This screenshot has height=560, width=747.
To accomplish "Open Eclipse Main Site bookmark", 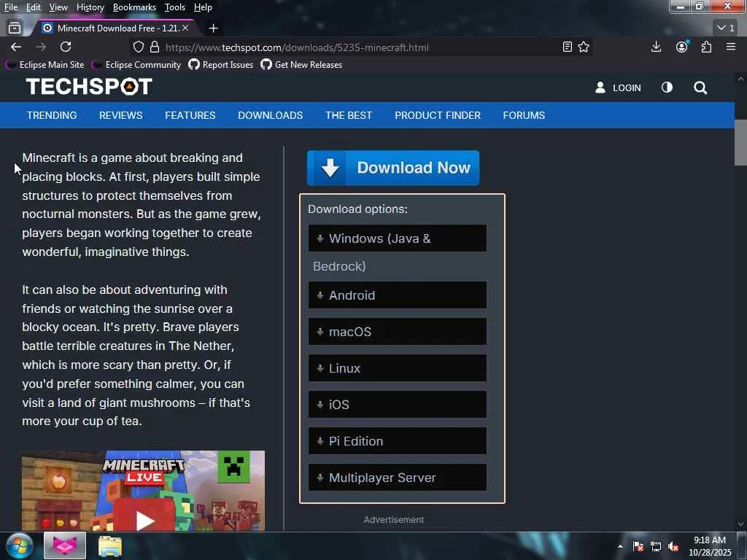I will [x=44, y=65].
